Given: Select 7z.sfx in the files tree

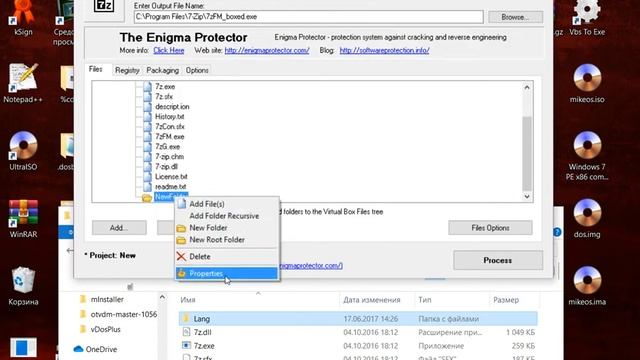Looking at the screenshot, I should click(x=164, y=97).
